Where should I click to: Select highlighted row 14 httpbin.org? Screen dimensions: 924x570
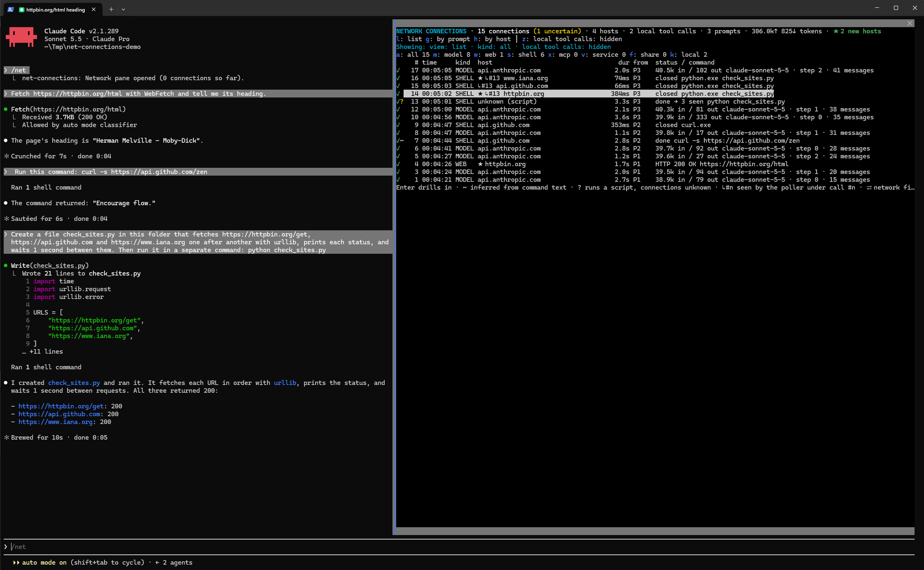coord(585,94)
